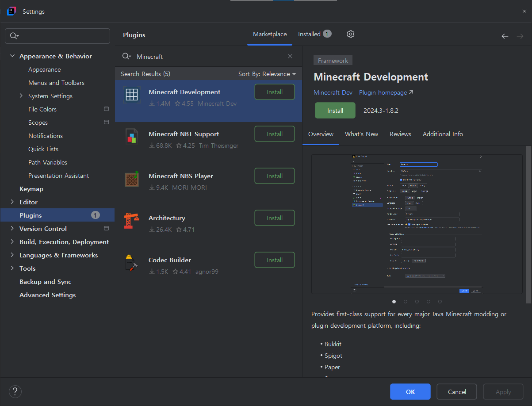Image resolution: width=532 pixels, height=406 pixels.
Task: Click the Version Control project-level icon
Action: 106,228
